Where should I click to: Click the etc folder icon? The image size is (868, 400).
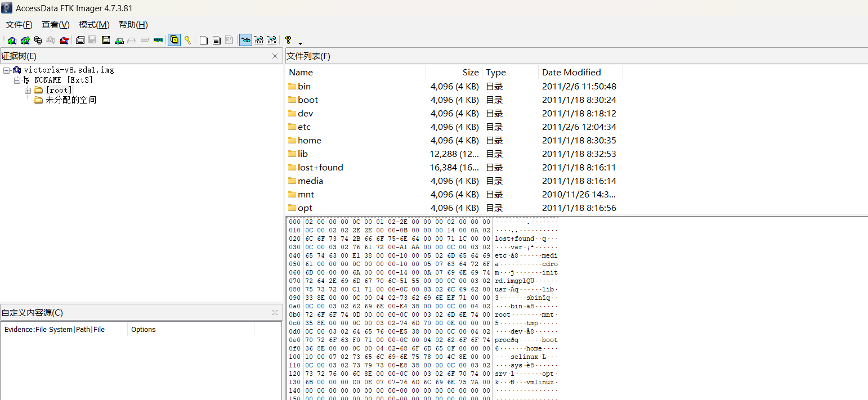tap(292, 127)
